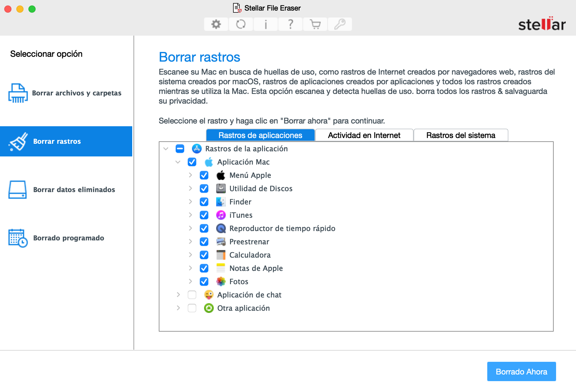576x392 pixels.
Task: Select Borrar rastros sidebar option
Action: (x=66, y=141)
